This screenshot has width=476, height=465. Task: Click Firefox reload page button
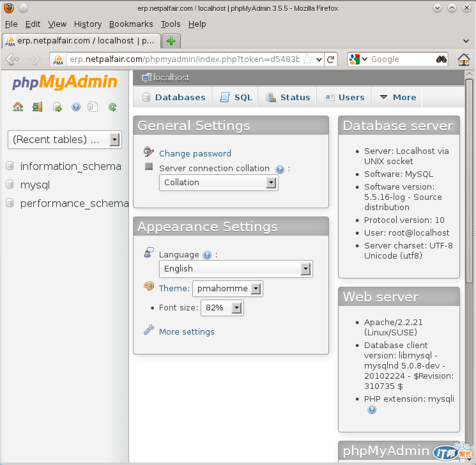[x=331, y=59]
